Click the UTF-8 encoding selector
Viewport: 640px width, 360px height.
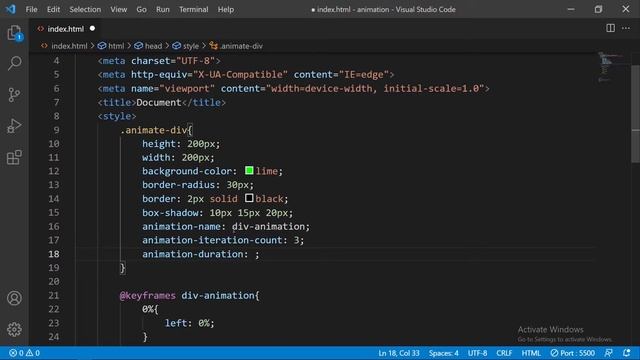(477, 353)
